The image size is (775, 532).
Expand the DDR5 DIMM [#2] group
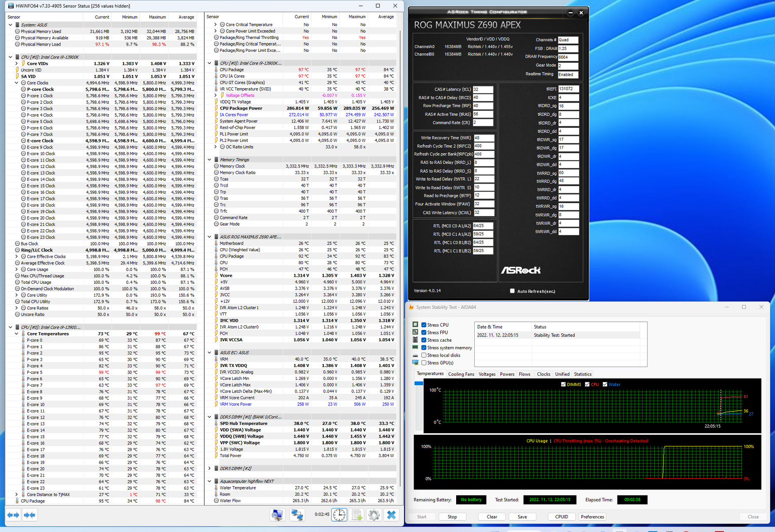(x=209, y=468)
